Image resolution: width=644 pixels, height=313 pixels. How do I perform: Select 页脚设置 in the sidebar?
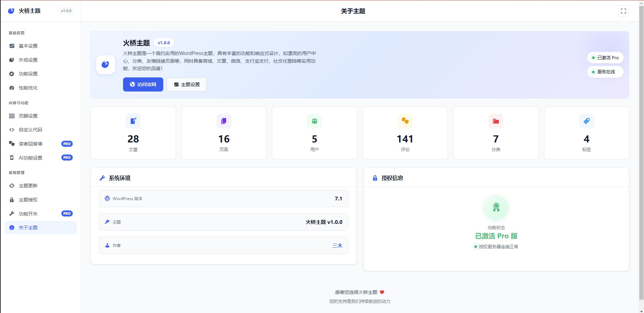tap(41, 116)
